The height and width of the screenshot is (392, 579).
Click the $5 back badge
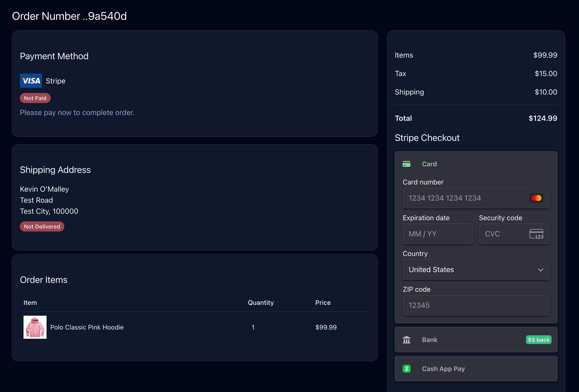point(538,340)
